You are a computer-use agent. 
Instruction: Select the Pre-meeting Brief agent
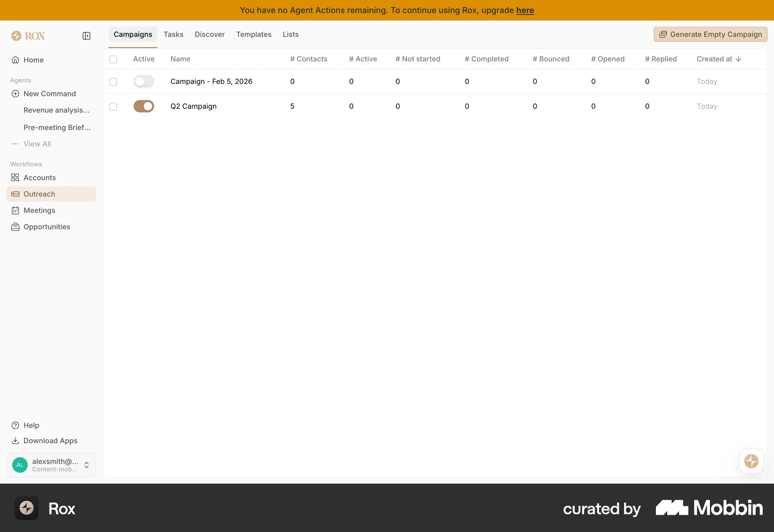click(57, 127)
